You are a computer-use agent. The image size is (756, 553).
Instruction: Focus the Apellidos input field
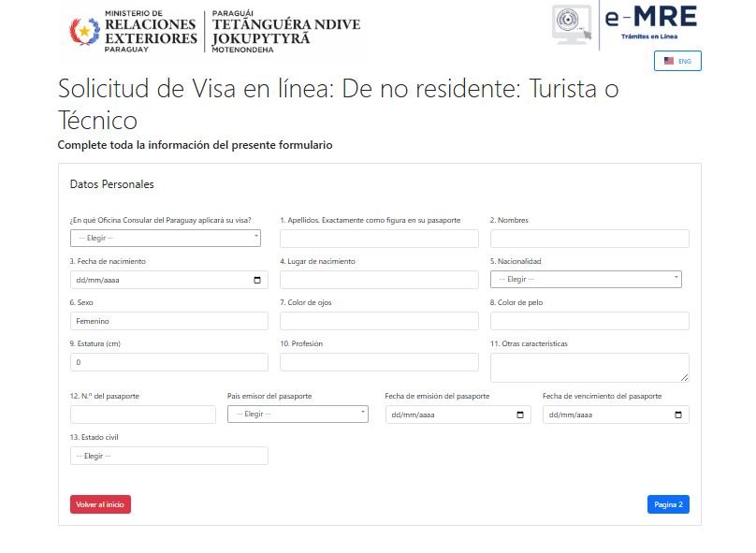click(379, 239)
